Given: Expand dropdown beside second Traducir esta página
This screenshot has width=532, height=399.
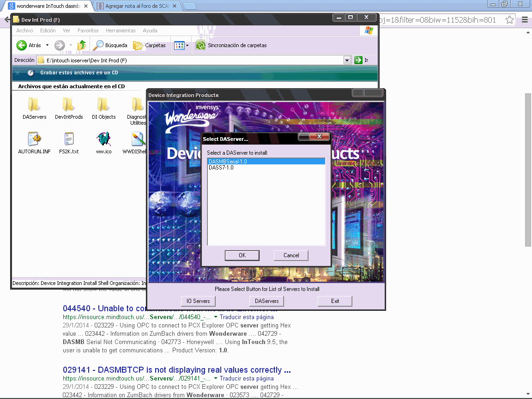Looking at the screenshot, I should 216,378.
